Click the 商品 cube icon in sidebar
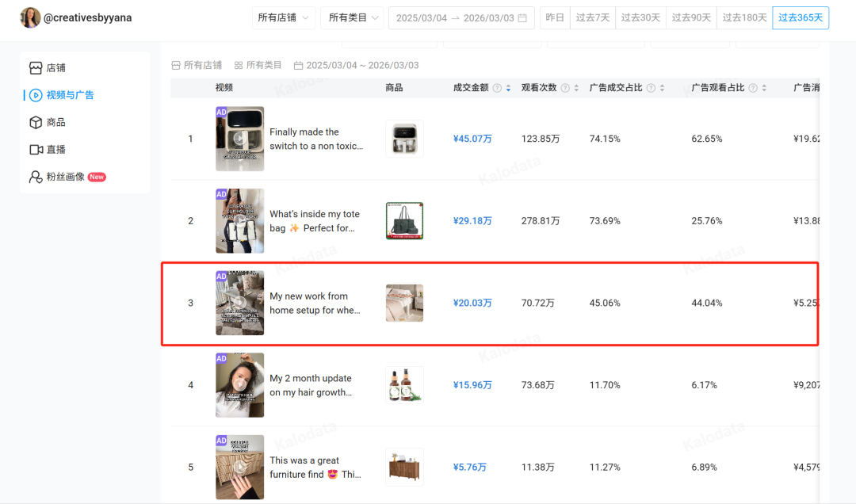This screenshot has width=856, height=504. point(36,123)
